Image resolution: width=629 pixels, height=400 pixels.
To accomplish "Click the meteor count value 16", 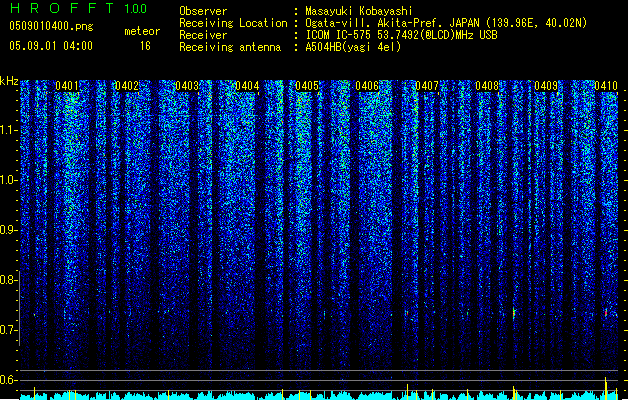I will pyautogui.click(x=145, y=46).
